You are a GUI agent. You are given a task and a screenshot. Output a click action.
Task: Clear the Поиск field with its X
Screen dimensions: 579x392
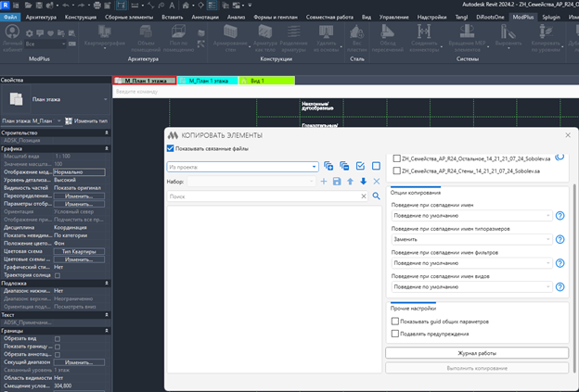[x=364, y=196]
